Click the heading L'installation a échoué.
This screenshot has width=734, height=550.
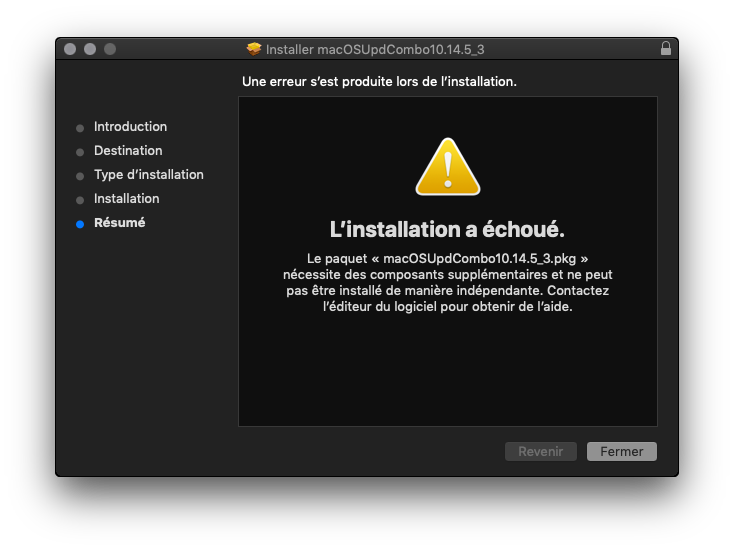click(447, 229)
